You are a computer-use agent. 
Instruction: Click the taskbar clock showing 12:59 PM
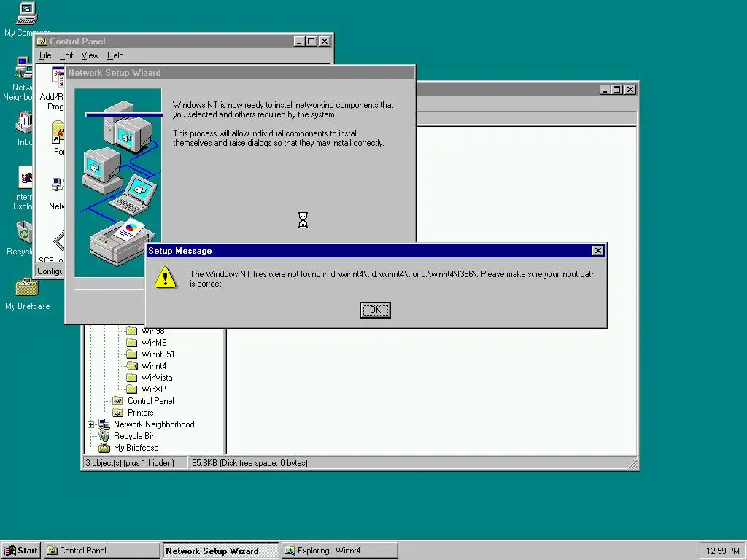[x=722, y=551]
